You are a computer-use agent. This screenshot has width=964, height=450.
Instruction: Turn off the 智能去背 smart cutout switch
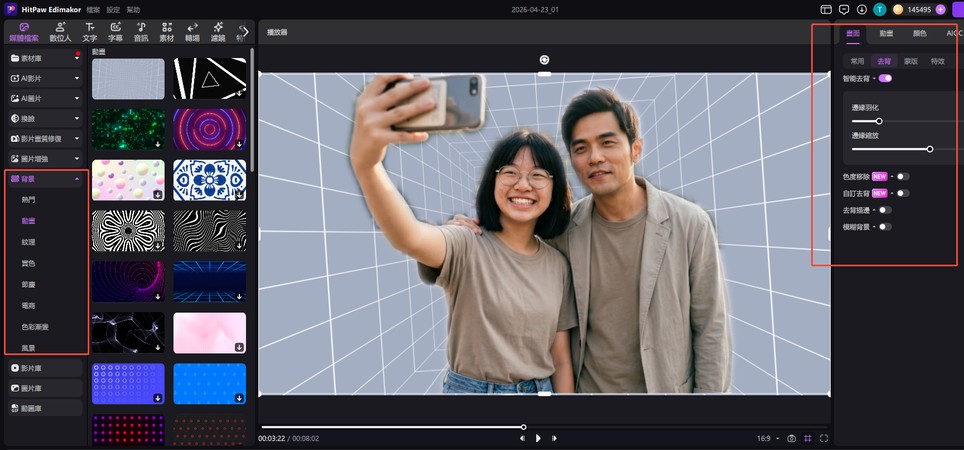[885, 78]
